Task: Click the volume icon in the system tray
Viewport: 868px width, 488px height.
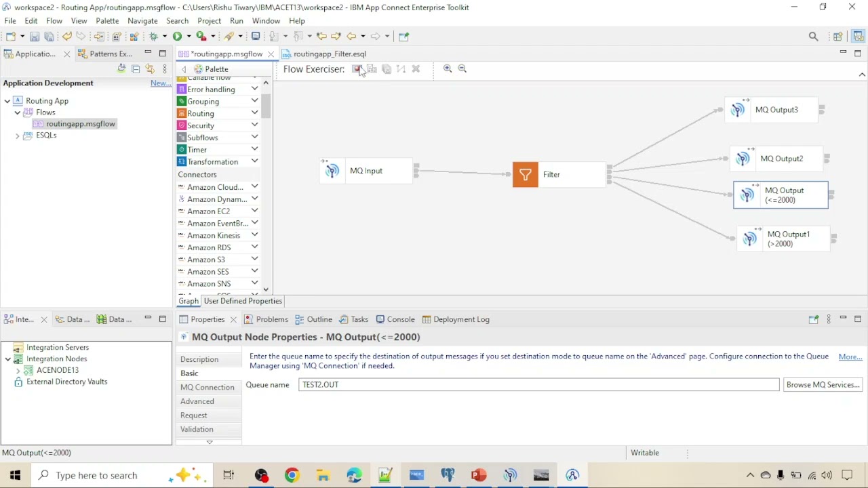Action: (827, 475)
